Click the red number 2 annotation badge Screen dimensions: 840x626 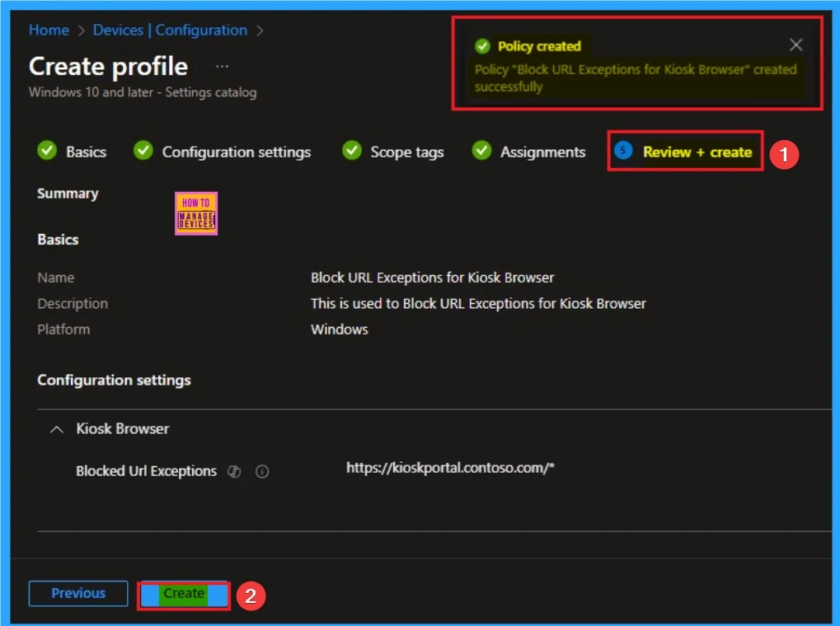(250, 596)
